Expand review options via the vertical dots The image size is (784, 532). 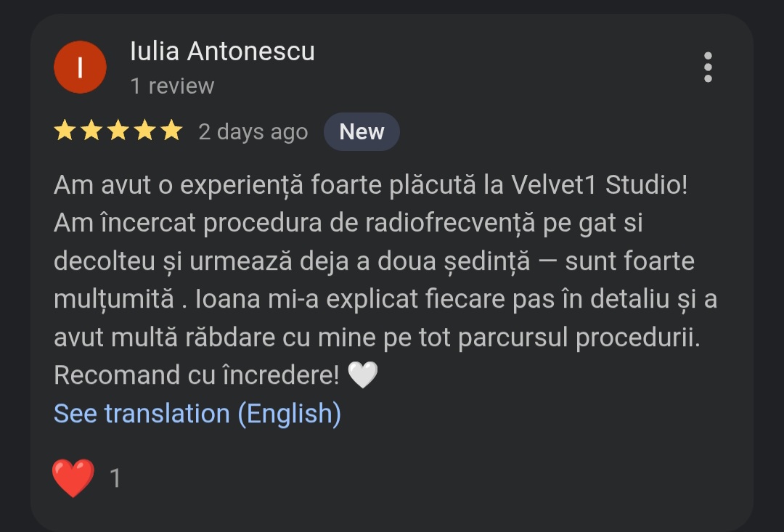708,67
